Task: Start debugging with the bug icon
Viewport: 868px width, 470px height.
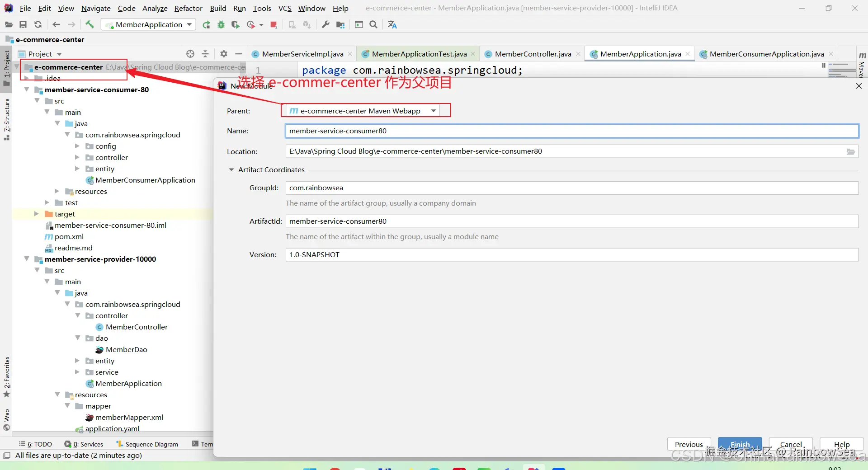Action: click(221, 24)
